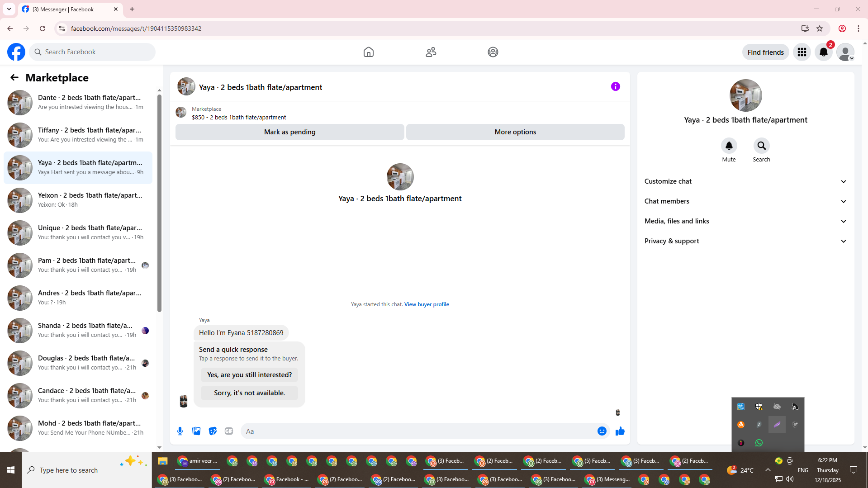
Task: Click the Aa message input box
Action: 418,431
